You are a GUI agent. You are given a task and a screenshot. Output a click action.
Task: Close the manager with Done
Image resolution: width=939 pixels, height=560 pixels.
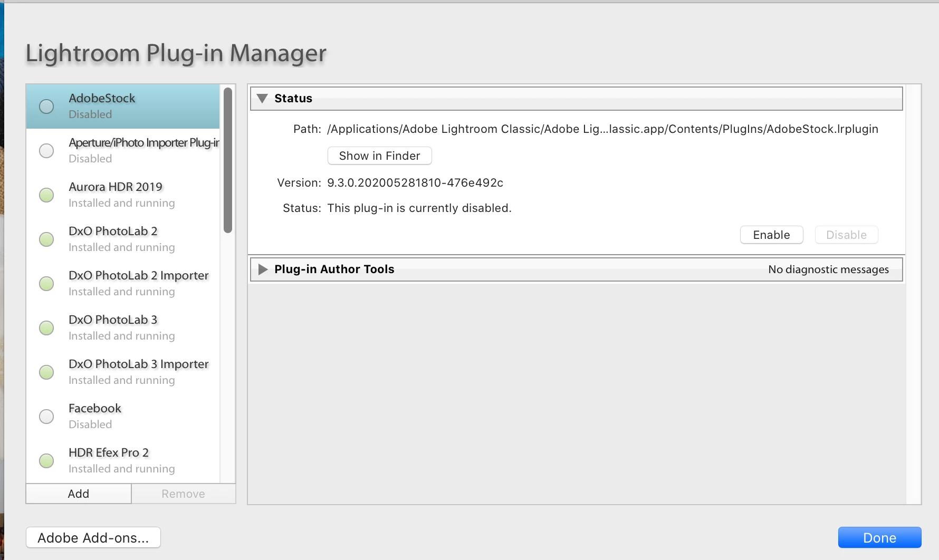click(x=879, y=538)
